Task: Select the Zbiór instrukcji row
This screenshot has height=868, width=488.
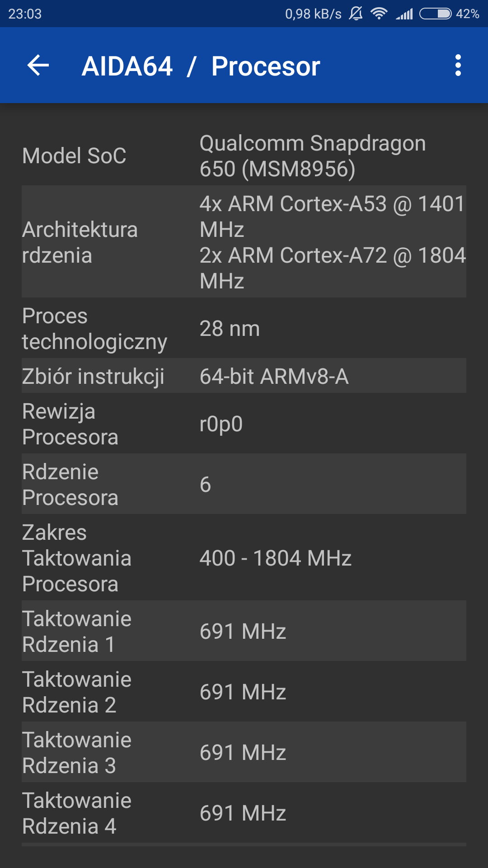Action: tap(244, 376)
